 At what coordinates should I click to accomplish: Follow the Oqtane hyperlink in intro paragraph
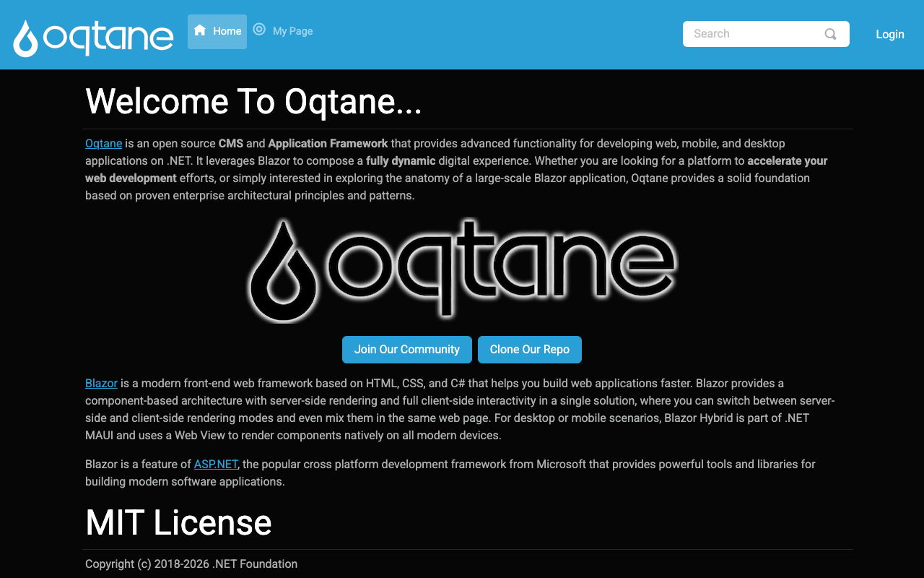point(104,143)
